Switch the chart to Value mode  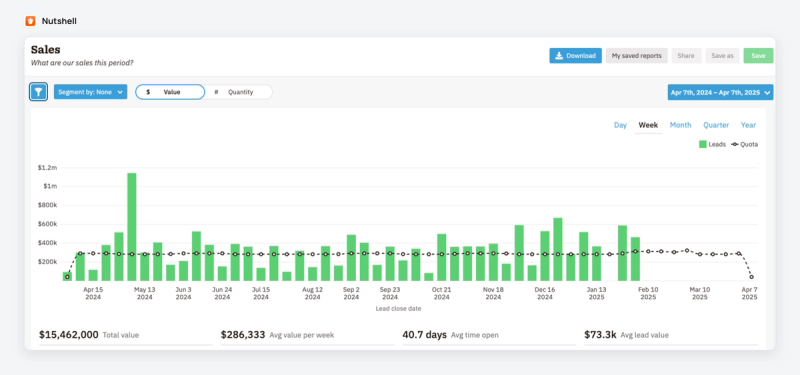click(170, 92)
